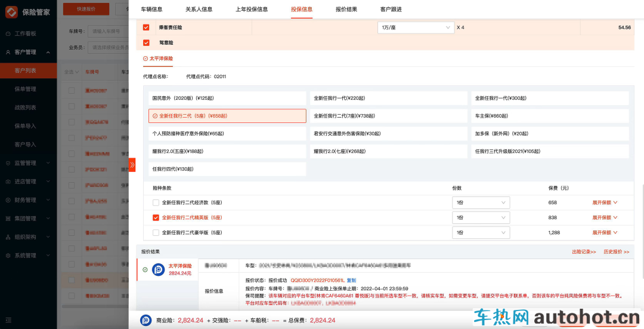This screenshot has width=644, height=329.
Task: Expand the 进店管理 sidebar menu
Action: (x=29, y=182)
